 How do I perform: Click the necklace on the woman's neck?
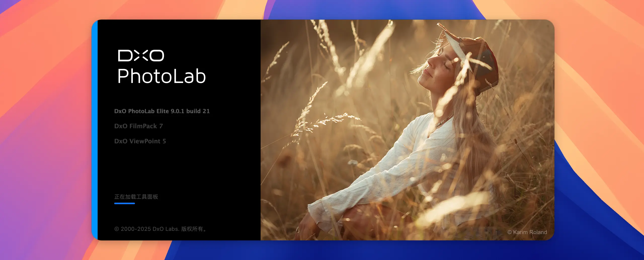point(444,120)
